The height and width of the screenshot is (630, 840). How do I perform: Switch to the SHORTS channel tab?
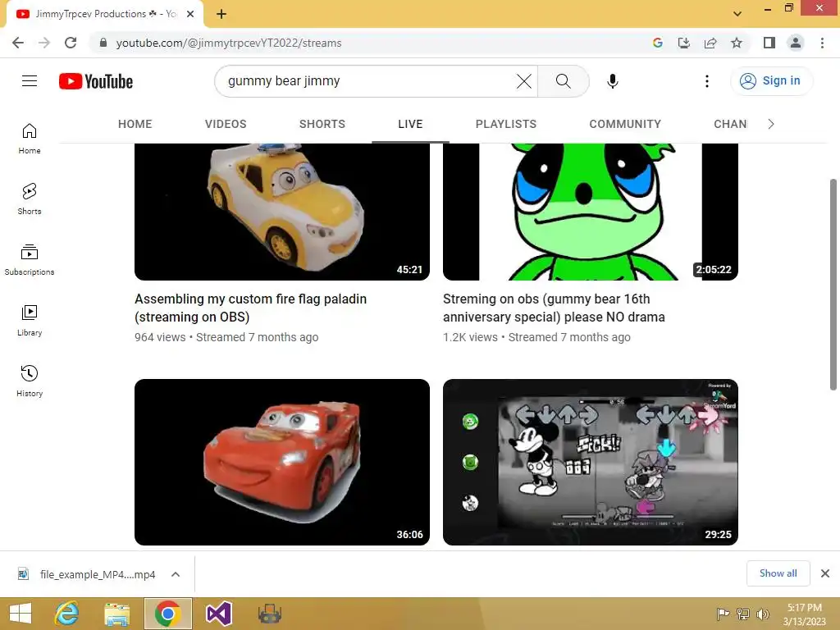322,125
